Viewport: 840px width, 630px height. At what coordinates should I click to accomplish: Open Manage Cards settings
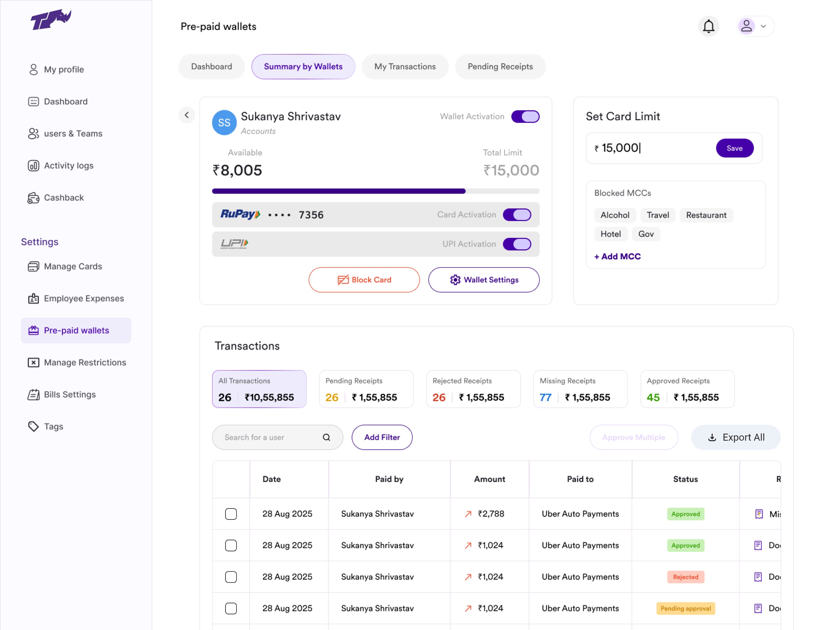(65, 266)
